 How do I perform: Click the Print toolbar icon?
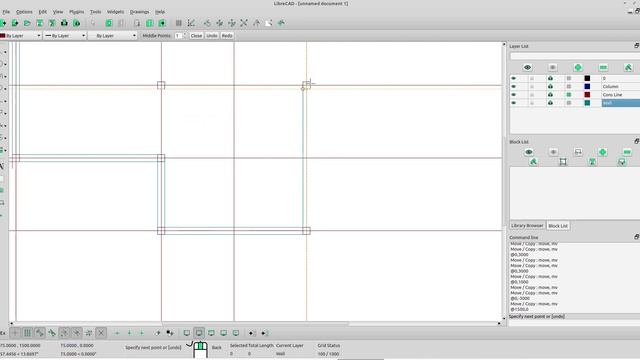pyautogui.click(x=64, y=23)
